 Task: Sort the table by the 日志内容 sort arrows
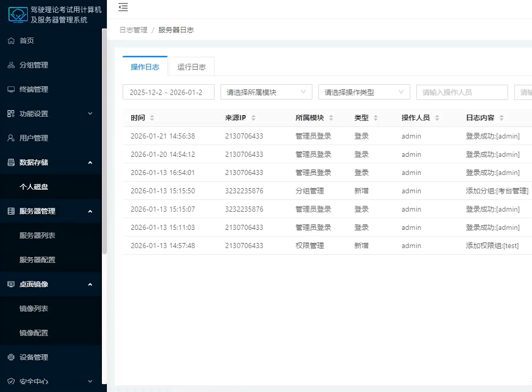[502, 118]
